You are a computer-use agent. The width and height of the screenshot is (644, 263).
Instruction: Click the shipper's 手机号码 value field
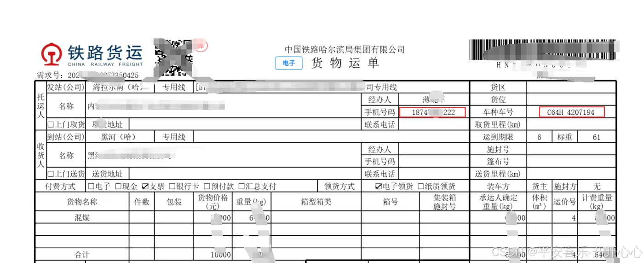coord(432,112)
